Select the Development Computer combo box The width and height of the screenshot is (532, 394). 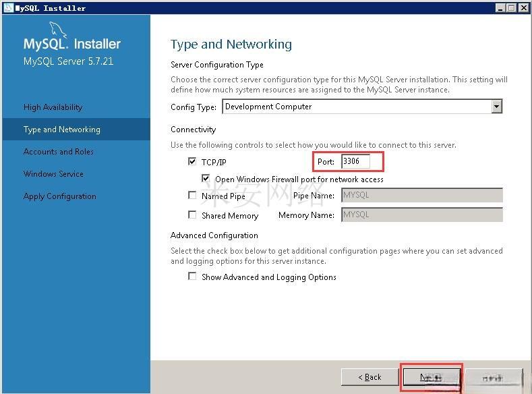[355, 107]
